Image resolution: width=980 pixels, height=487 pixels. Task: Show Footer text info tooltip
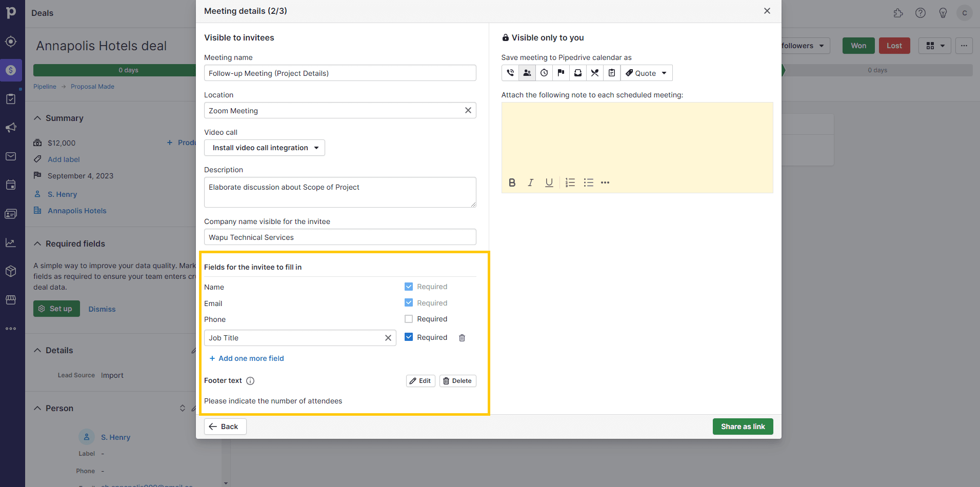click(250, 381)
